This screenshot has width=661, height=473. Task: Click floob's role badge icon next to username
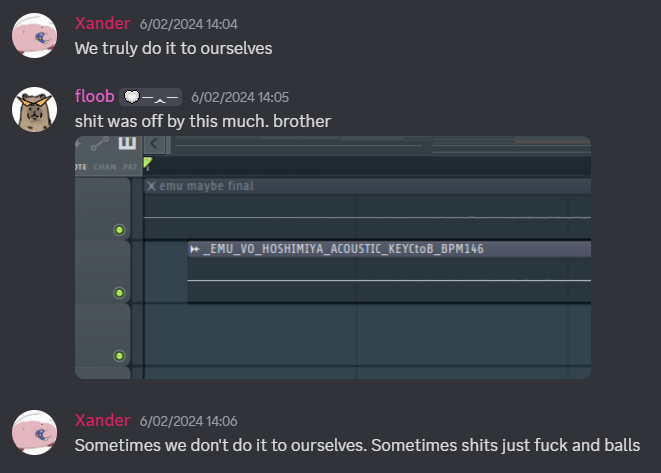151,97
